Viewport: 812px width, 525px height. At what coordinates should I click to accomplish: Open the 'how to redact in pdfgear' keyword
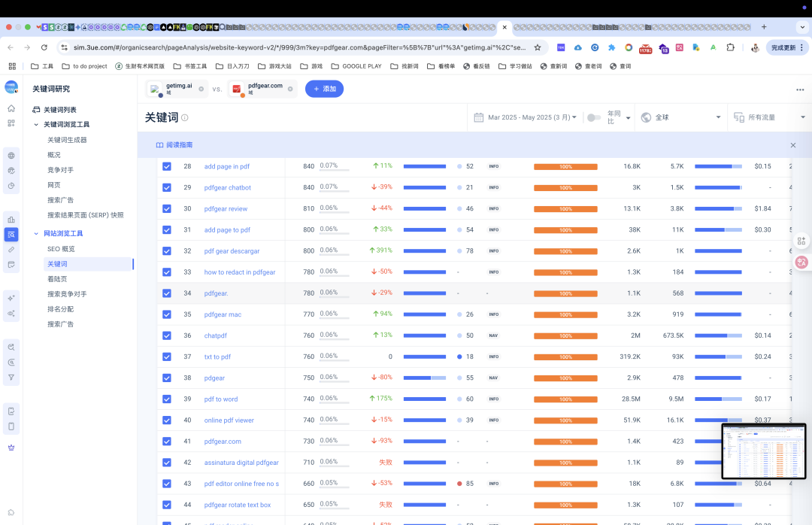click(240, 272)
